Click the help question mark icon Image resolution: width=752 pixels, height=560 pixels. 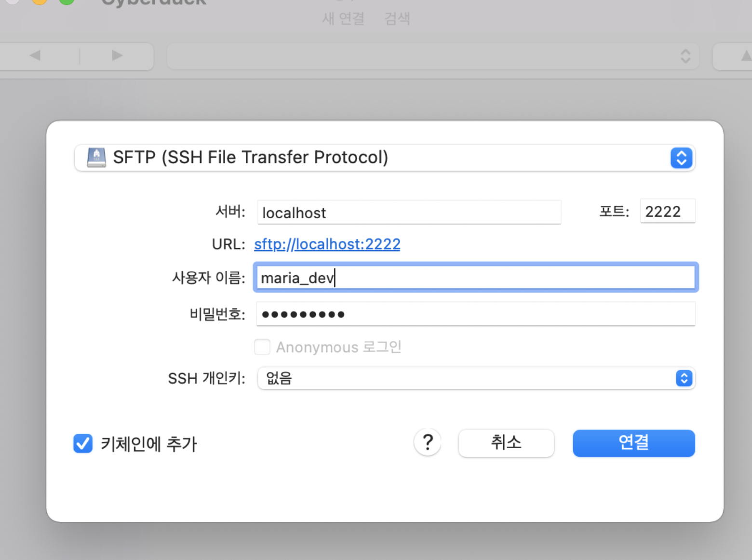click(427, 442)
